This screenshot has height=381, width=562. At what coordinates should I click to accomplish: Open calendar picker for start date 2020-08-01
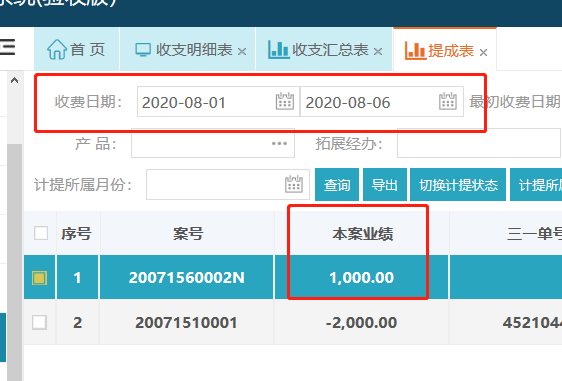pos(285,101)
